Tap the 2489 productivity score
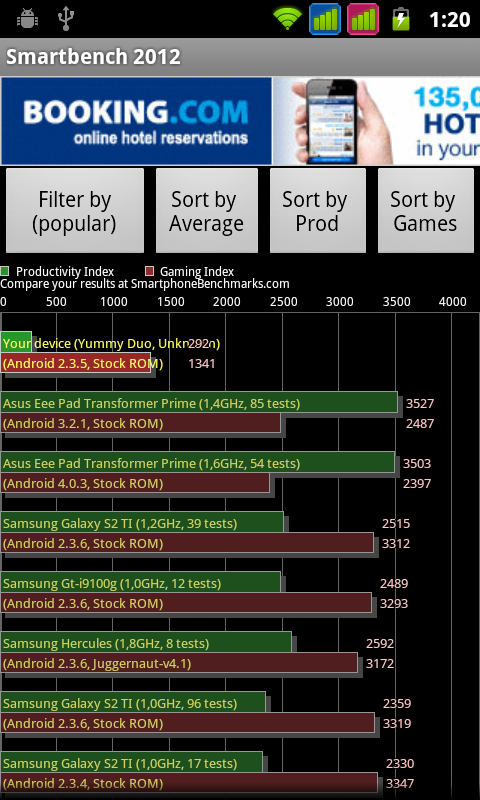This screenshot has width=480, height=800. (x=394, y=584)
